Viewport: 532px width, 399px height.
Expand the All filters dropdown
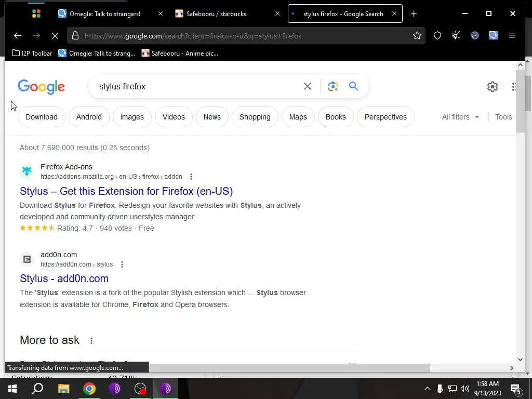(460, 117)
